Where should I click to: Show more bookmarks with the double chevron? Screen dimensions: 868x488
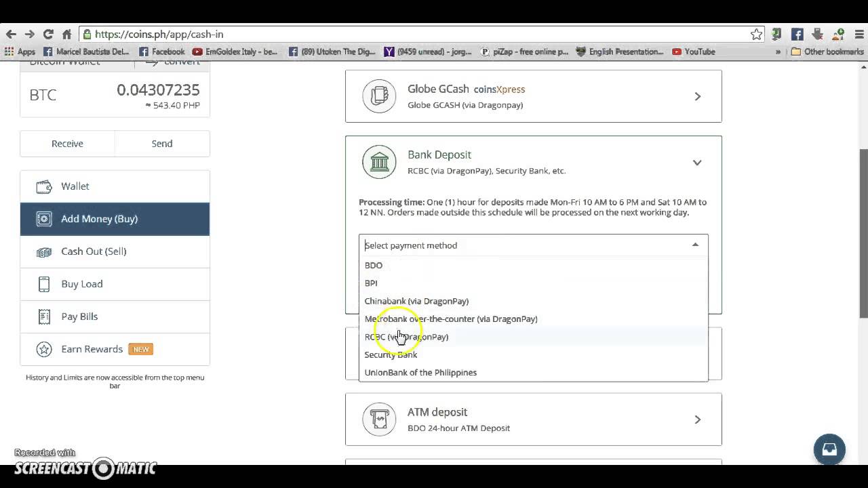tap(778, 52)
